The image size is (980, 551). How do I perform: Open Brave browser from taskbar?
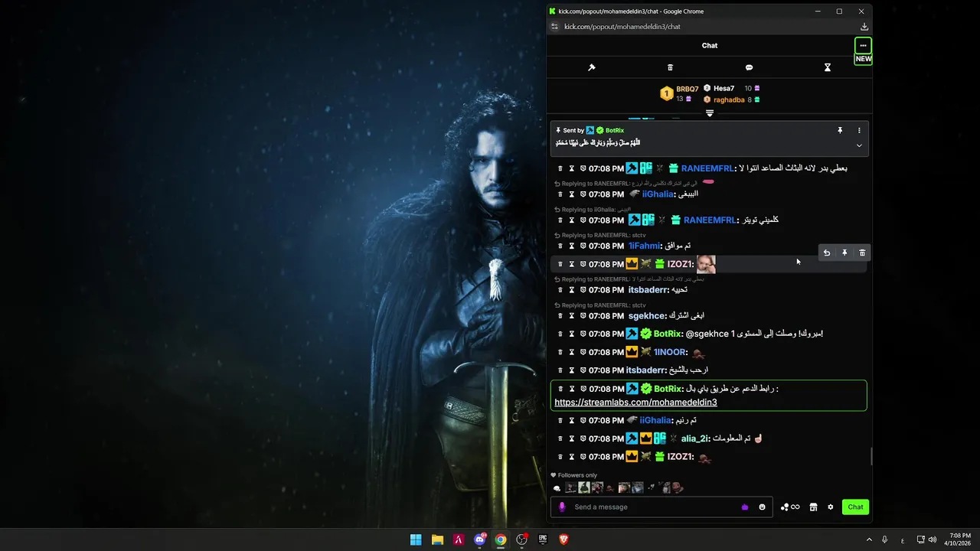(x=564, y=540)
